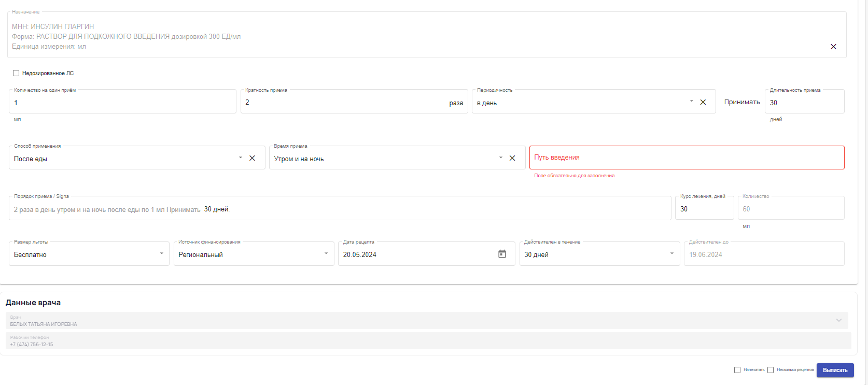Clear the Назначение prescription field
This screenshot has width=868, height=385.
click(833, 47)
